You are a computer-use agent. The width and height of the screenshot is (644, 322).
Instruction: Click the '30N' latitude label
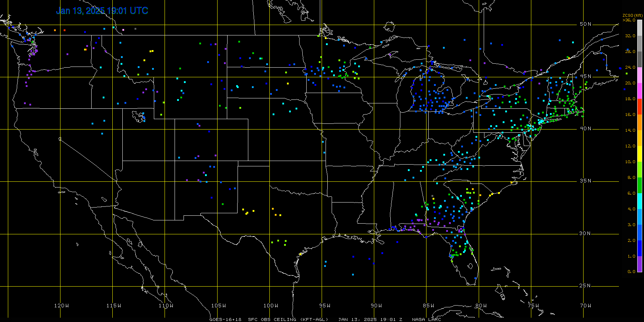tap(586, 233)
